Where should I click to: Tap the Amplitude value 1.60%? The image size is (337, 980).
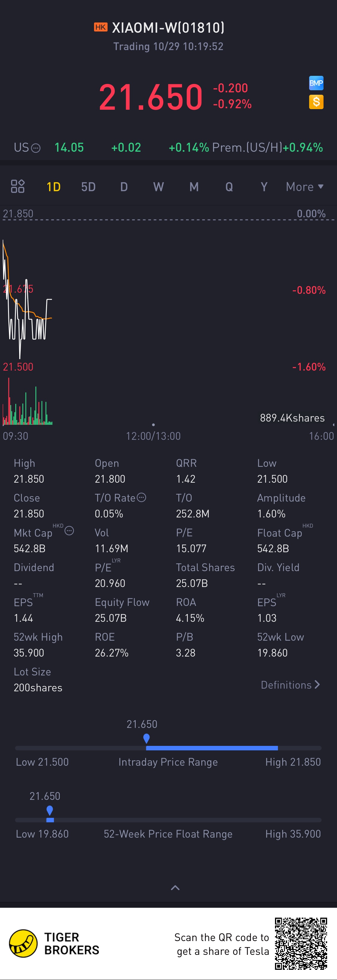pos(271,514)
